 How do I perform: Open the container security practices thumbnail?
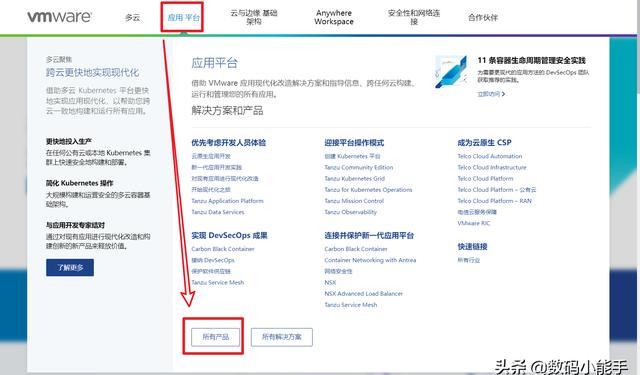[451, 72]
